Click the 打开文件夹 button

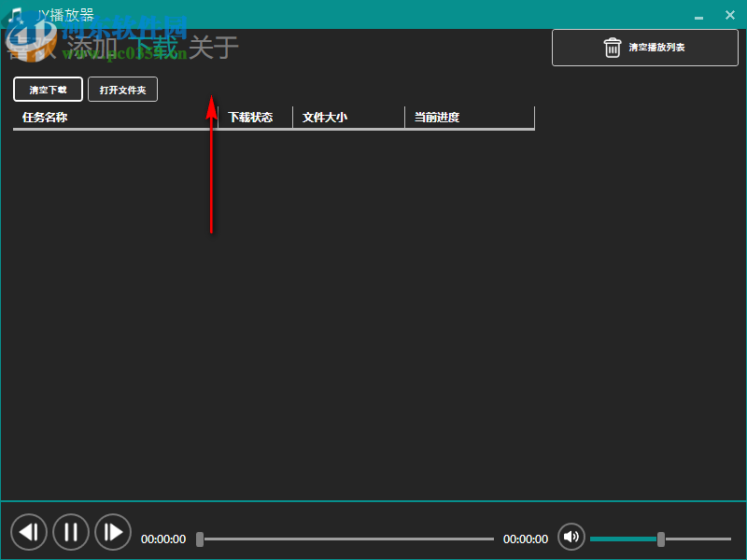pyautogui.click(x=122, y=89)
